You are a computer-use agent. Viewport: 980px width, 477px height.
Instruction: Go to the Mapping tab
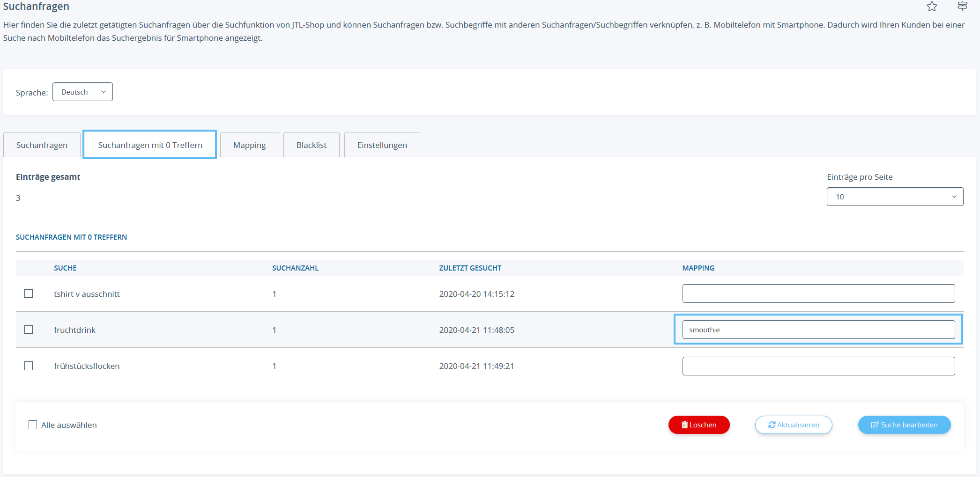click(x=249, y=145)
